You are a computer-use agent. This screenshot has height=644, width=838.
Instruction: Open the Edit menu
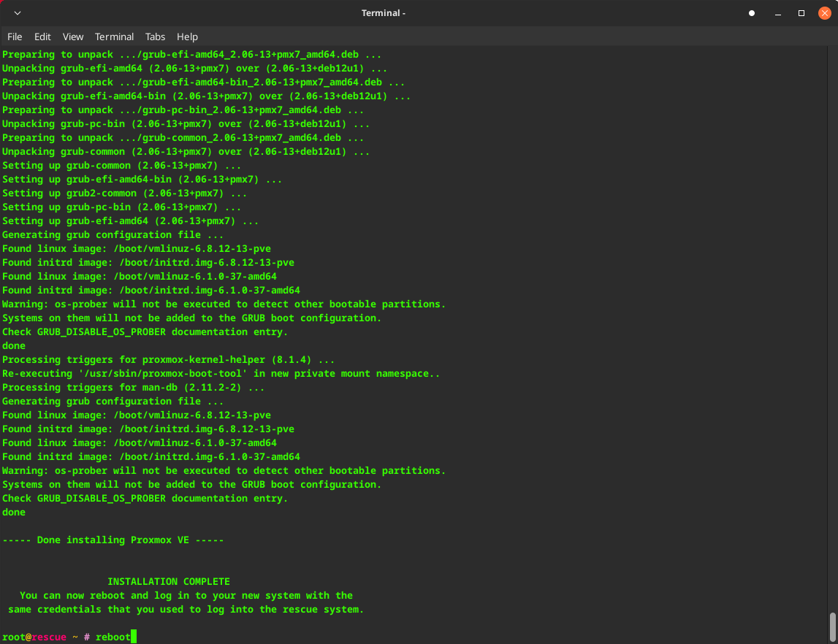pos(42,37)
